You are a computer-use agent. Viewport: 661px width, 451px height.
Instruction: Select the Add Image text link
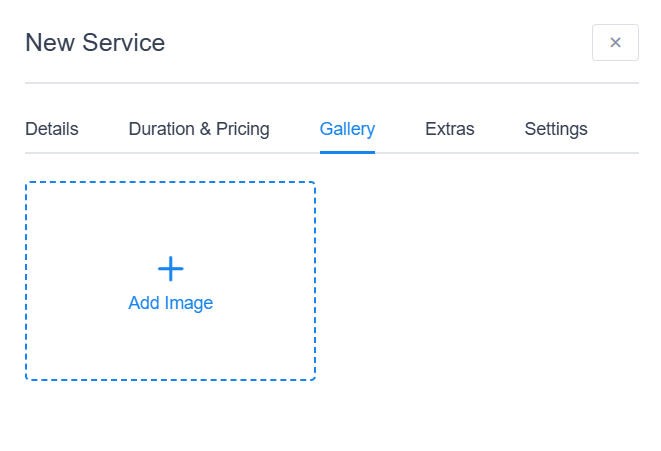(171, 303)
